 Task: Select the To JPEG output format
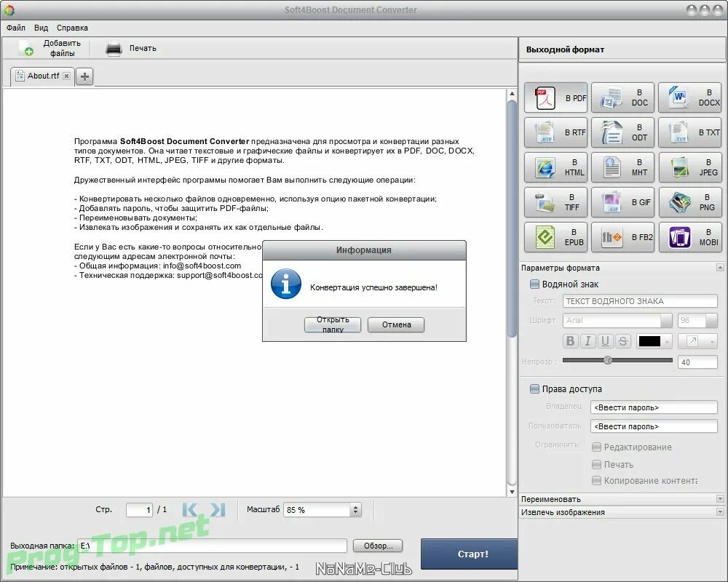point(689,167)
